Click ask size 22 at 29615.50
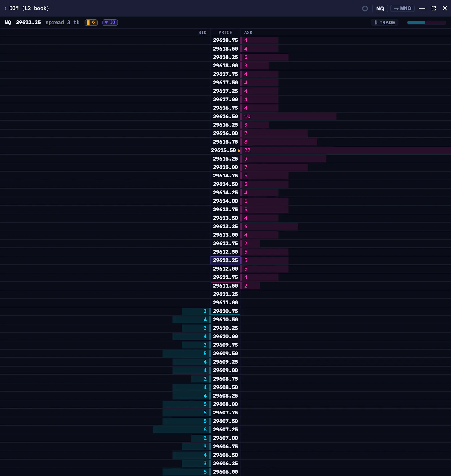The width and height of the screenshot is (451, 476). [x=247, y=150]
